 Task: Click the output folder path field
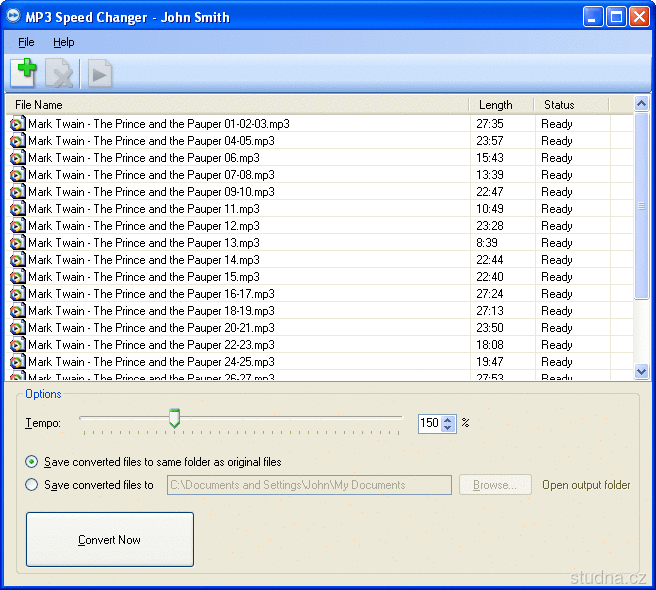(308, 485)
